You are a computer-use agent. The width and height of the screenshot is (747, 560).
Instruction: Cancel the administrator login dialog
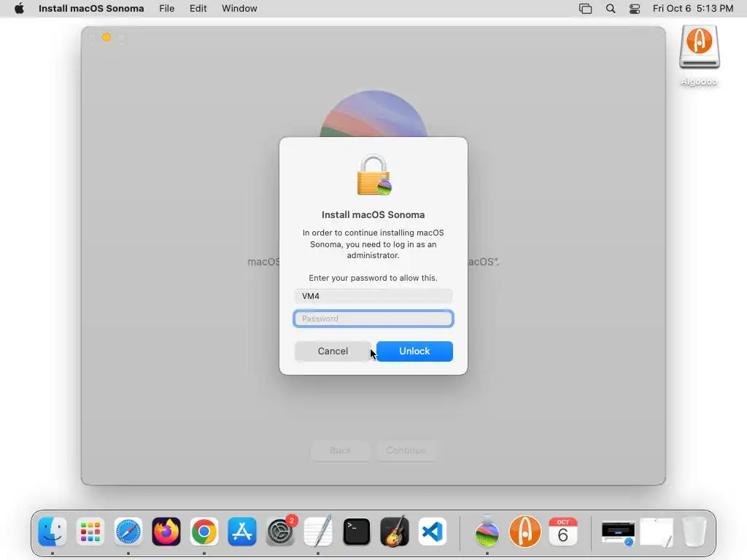click(x=333, y=351)
